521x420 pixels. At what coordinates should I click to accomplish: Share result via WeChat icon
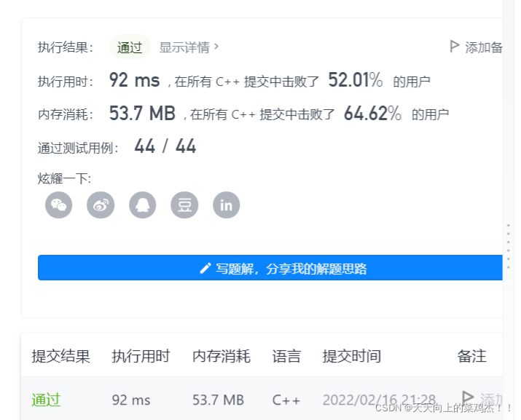click(59, 205)
